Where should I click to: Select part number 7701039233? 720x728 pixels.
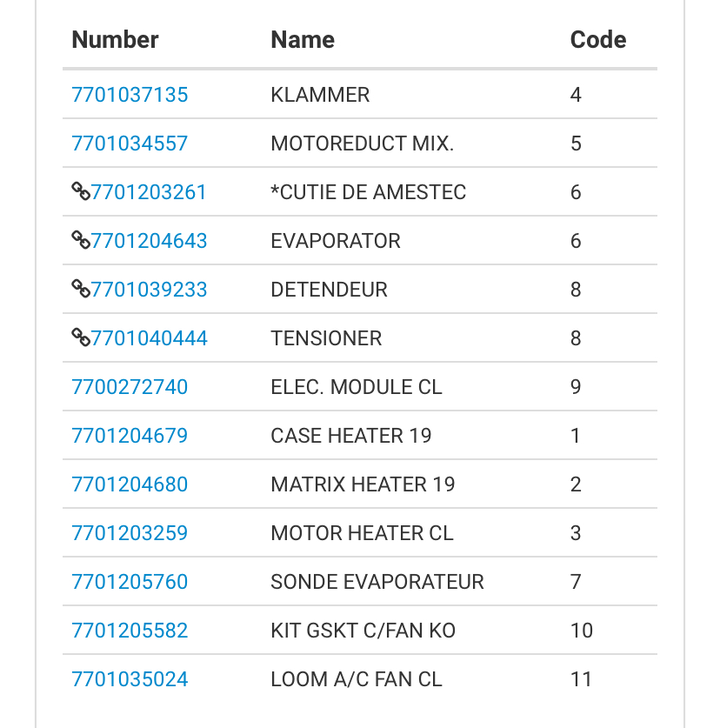(150, 290)
